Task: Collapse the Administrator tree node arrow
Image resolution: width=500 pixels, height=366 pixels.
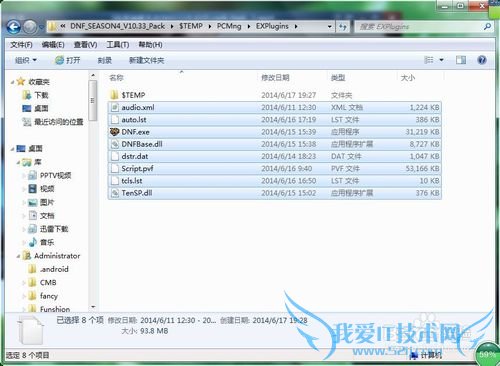Action: [x=18, y=256]
